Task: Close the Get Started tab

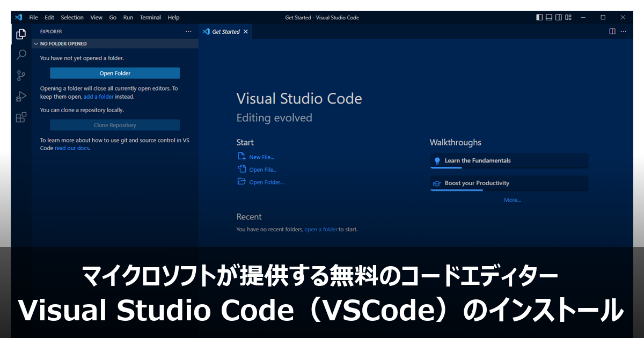Action: pos(246,32)
